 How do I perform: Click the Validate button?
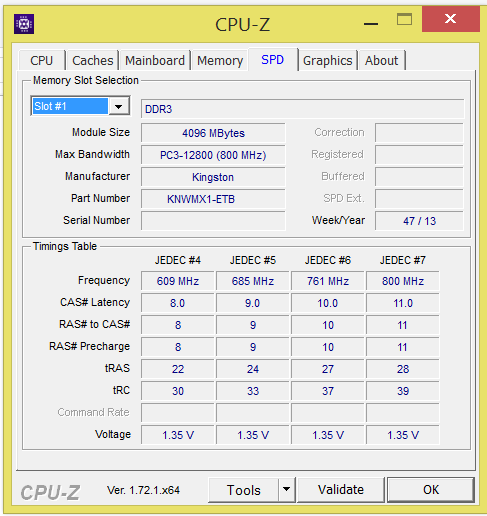tap(341, 490)
